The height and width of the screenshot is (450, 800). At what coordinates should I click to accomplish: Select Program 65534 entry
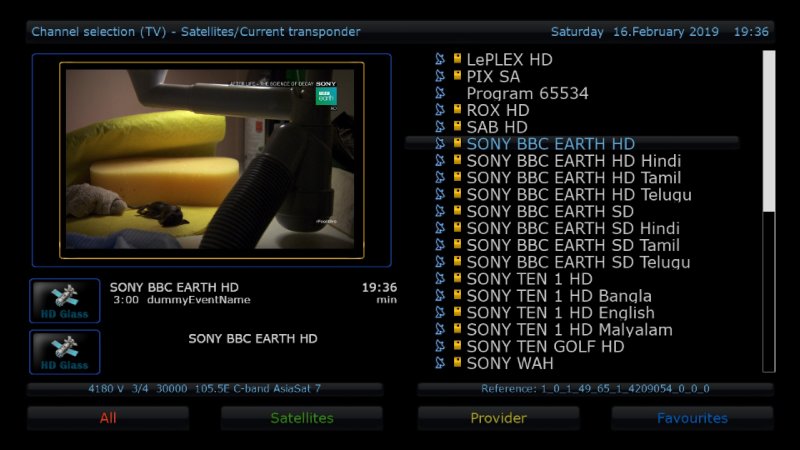(527, 93)
